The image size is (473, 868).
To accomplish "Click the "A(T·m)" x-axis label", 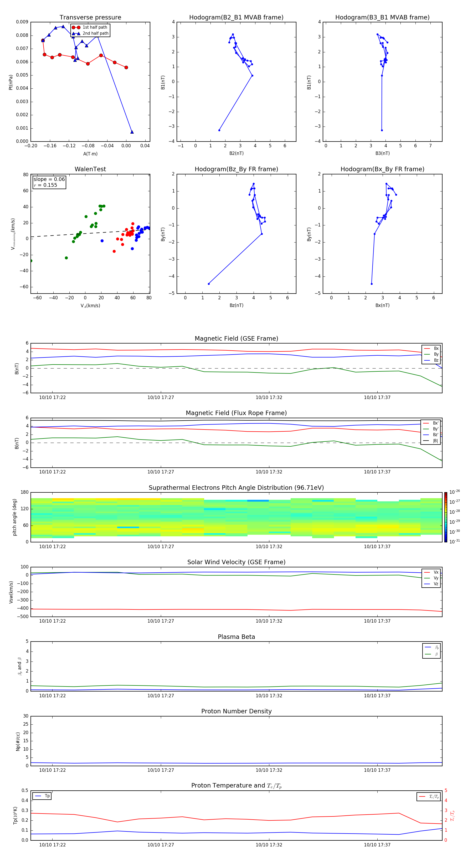I will pos(90,154).
